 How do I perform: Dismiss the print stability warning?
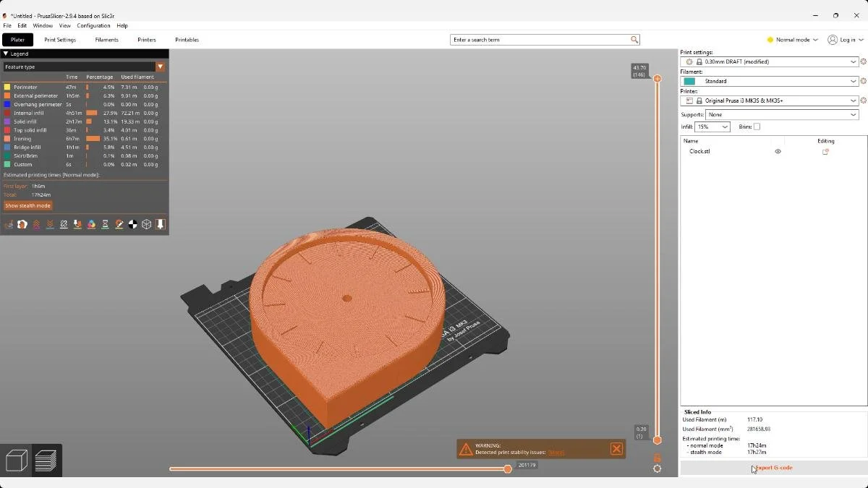[x=616, y=448]
